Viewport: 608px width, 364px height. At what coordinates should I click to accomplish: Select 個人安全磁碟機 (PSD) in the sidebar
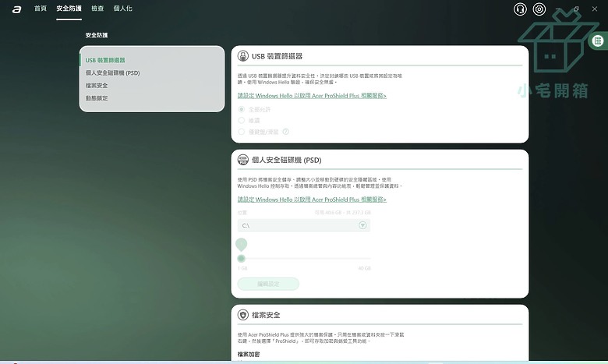tap(112, 72)
